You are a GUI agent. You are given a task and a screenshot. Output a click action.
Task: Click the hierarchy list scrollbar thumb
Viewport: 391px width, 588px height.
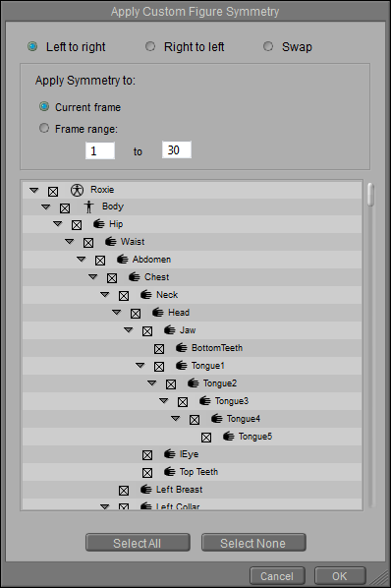coord(370,195)
